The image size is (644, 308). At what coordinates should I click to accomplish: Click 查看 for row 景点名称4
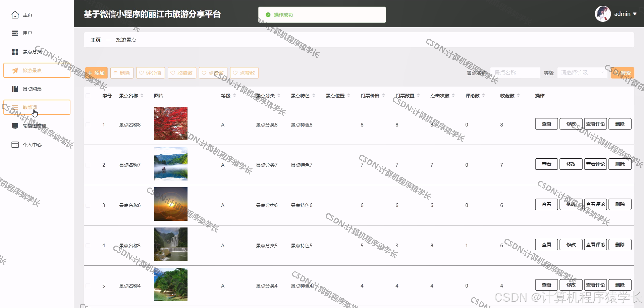546,285
